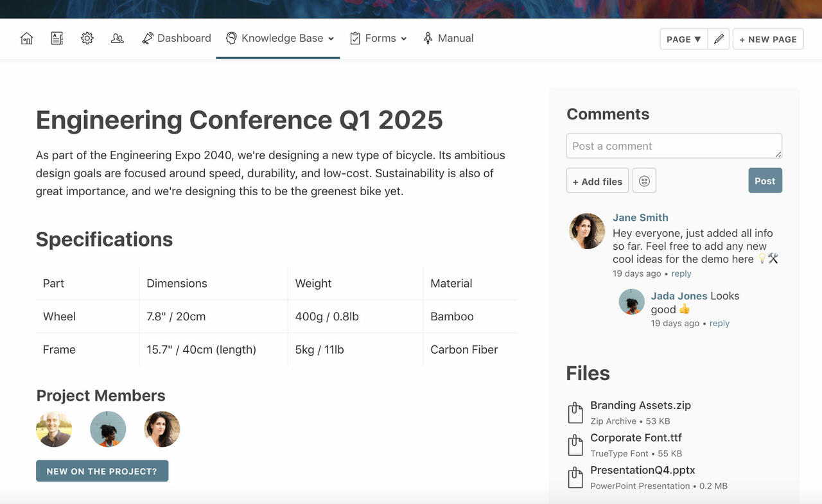
Task: Expand the Forms dropdown
Action: click(378, 39)
